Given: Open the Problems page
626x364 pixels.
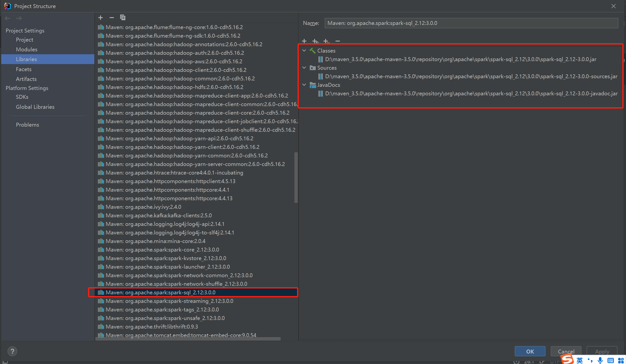Looking at the screenshot, I should pos(27,125).
